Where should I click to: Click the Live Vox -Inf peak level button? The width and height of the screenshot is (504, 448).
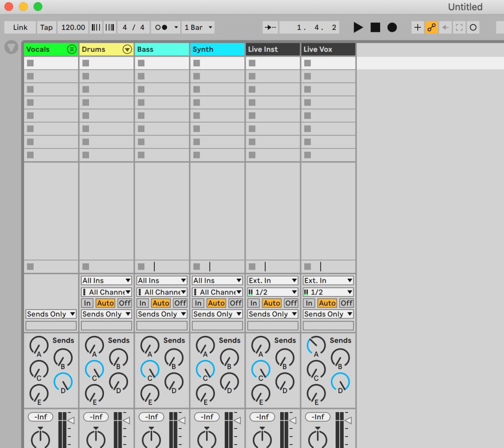tap(317, 417)
